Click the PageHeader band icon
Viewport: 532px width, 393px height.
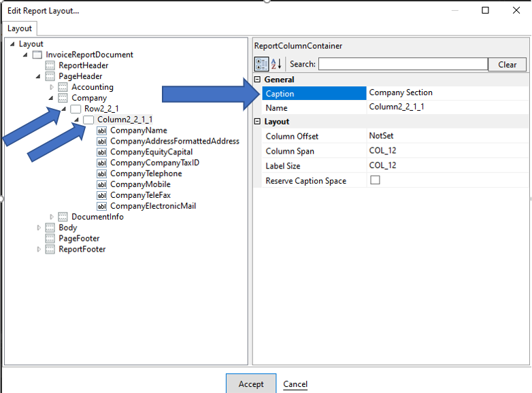(x=50, y=76)
